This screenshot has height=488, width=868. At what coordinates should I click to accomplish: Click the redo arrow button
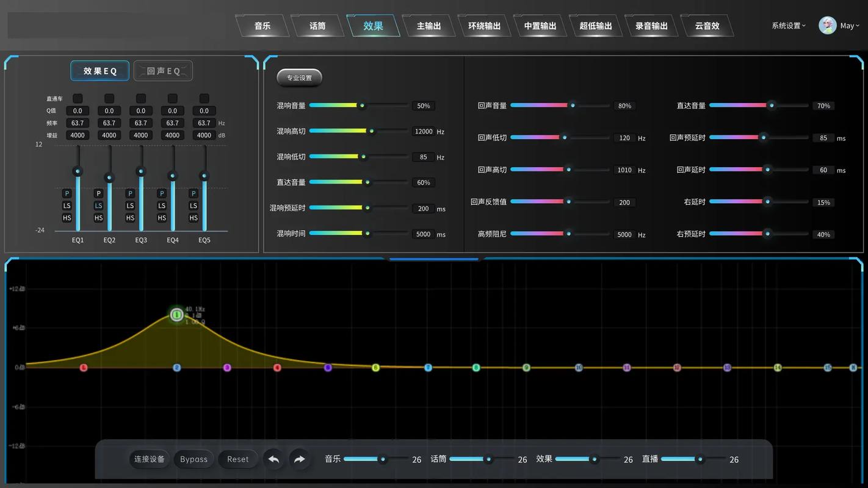coord(299,459)
